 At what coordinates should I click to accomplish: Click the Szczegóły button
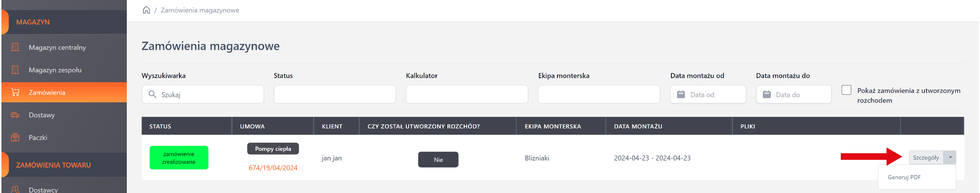tap(926, 158)
